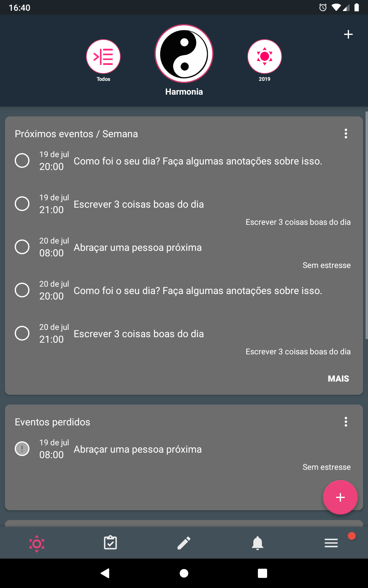Tap the Harmonia yin-yang icon
This screenshot has width=368, height=588.
point(184,54)
